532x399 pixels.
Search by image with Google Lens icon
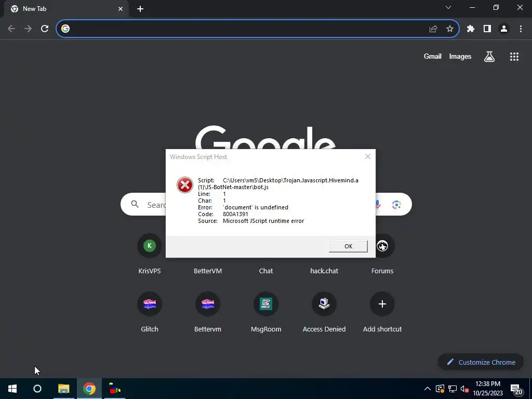pyautogui.click(x=396, y=205)
